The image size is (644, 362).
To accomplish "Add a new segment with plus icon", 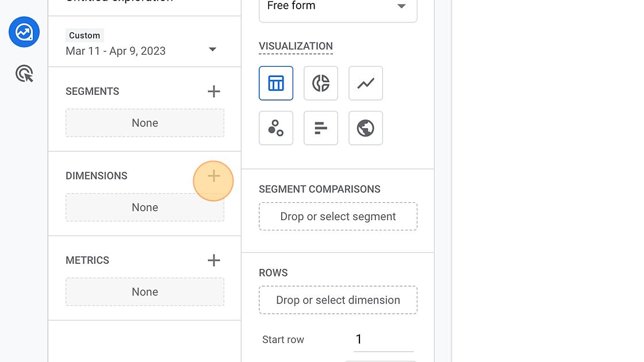I will (213, 91).
